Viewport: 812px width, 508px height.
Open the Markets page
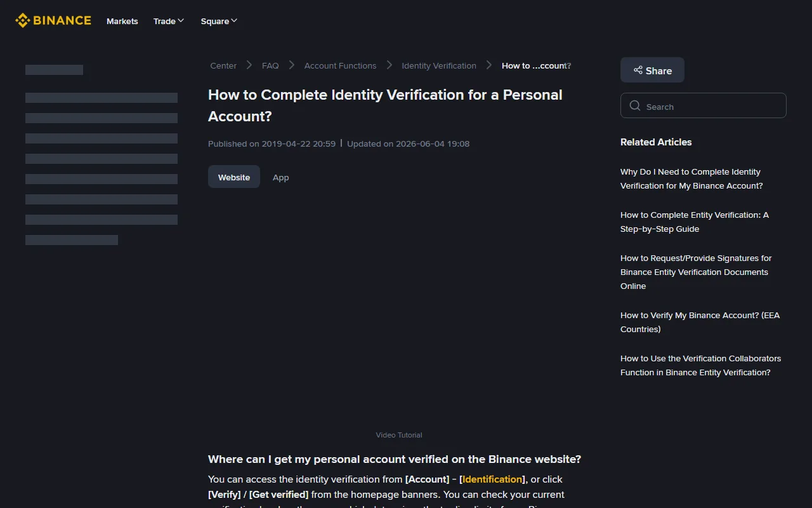pyautogui.click(x=122, y=21)
